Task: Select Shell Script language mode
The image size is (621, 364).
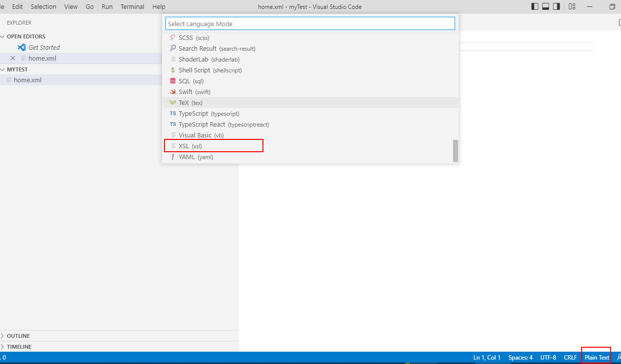Action: [x=310, y=70]
